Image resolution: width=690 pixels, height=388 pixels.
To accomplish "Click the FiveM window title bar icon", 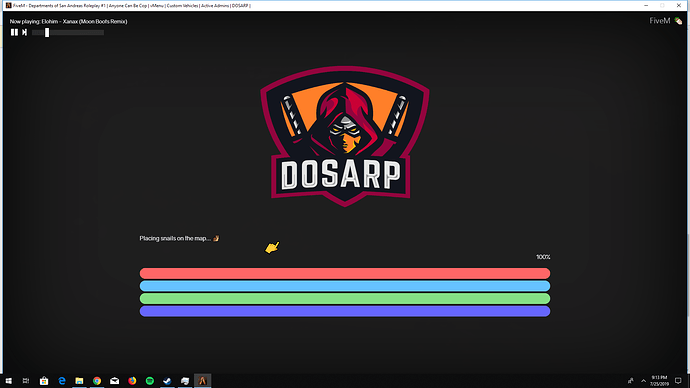I will (8, 5).
